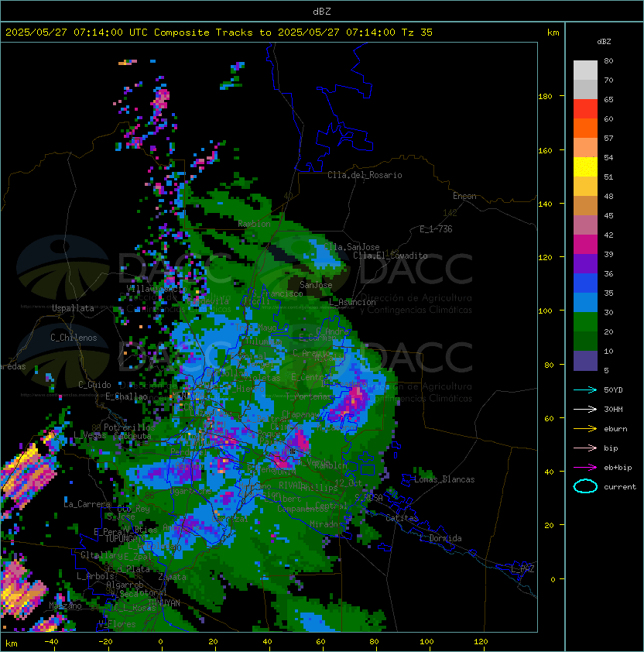This screenshot has width=644, height=652.
Task: Click the dBZ title at top center
Action: tap(322, 11)
